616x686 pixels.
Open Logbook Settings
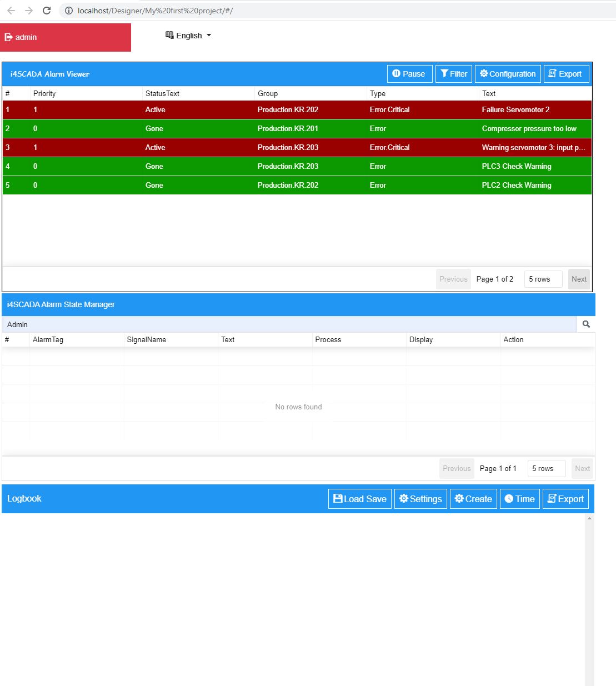pos(420,499)
